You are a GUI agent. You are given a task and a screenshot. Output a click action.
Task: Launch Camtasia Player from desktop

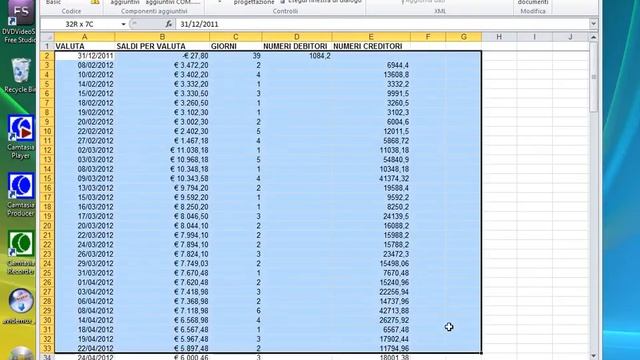click(x=20, y=137)
